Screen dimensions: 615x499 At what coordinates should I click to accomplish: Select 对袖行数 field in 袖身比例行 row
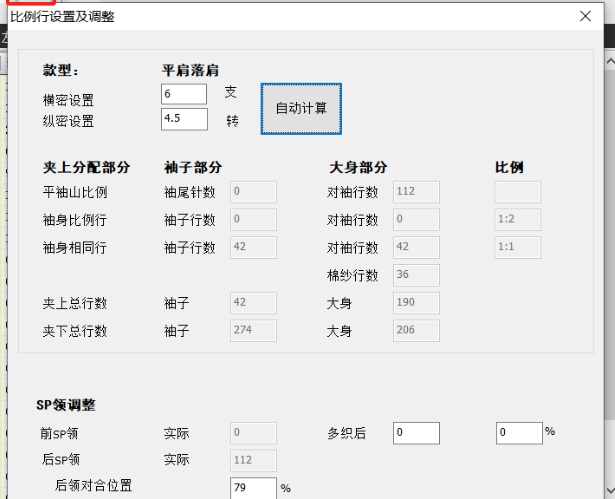416,219
